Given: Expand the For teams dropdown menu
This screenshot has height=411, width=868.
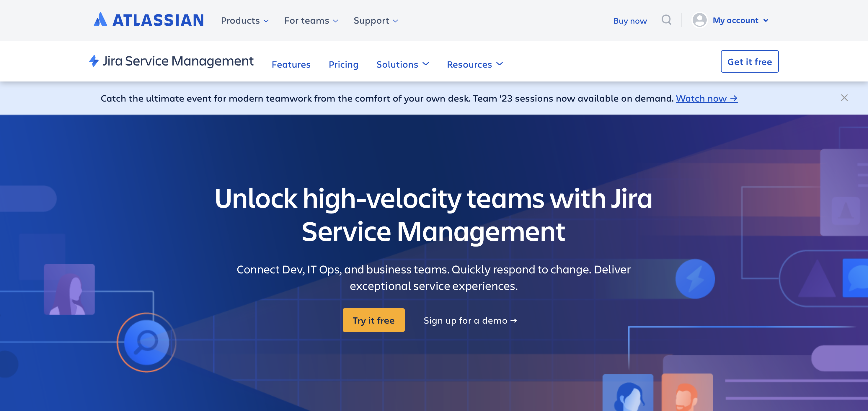Looking at the screenshot, I should pyautogui.click(x=311, y=20).
